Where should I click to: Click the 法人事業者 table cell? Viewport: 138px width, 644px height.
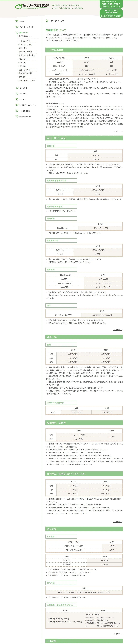[x=66, y=564]
